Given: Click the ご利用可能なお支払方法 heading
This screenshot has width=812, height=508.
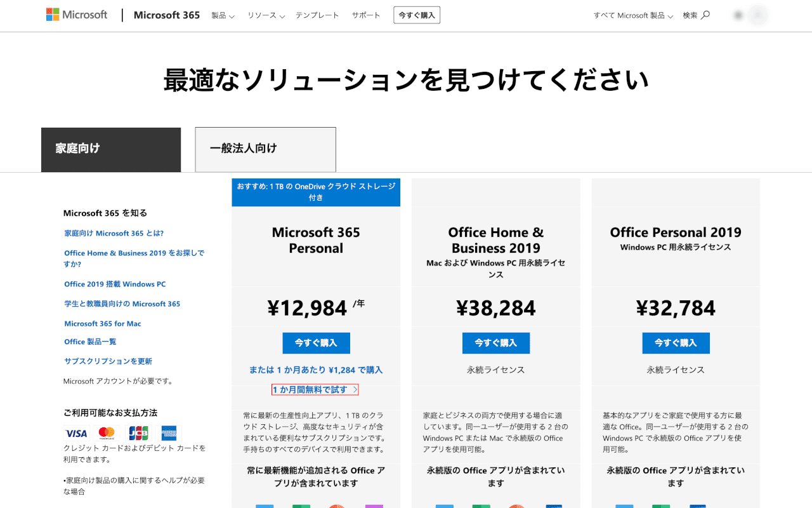Looking at the screenshot, I should tap(110, 412).
